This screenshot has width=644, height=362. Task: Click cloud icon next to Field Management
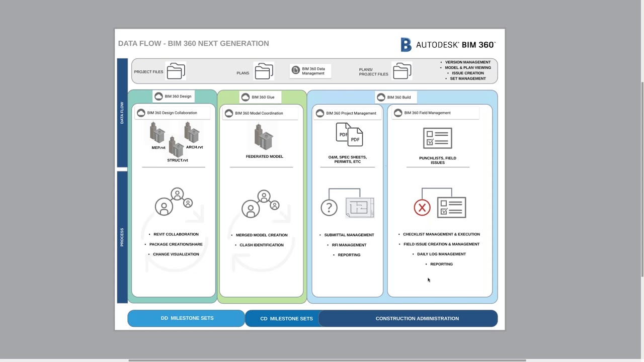[x=398, y=113]
